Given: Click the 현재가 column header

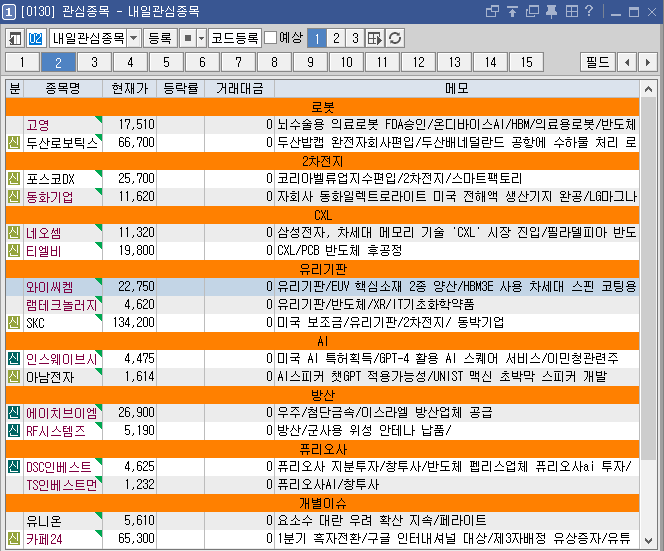Looking at the screenshot, I should pos(130,89).
